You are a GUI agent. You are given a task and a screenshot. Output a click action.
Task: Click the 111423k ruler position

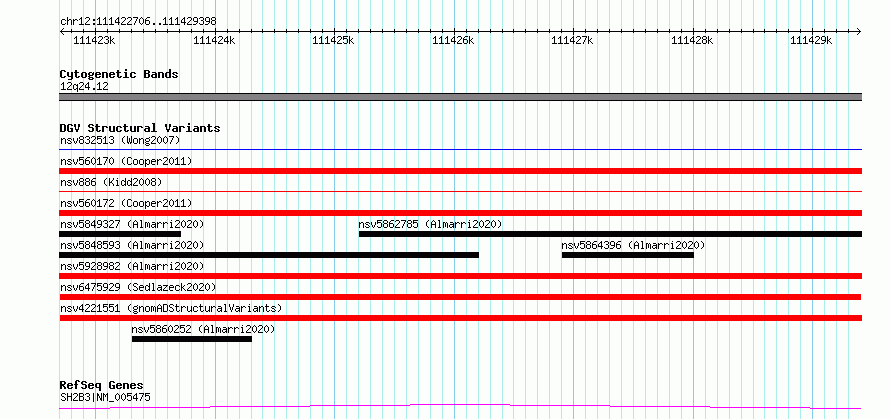[x=94, y=40]
